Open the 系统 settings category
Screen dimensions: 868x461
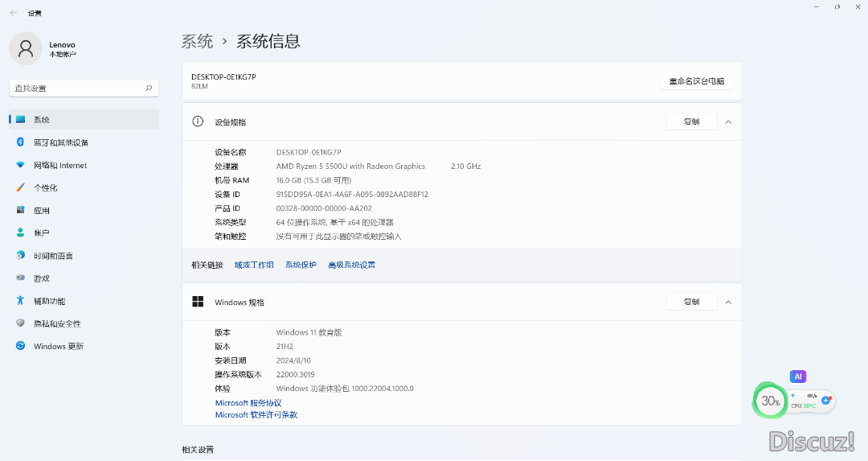click(84, 120)
